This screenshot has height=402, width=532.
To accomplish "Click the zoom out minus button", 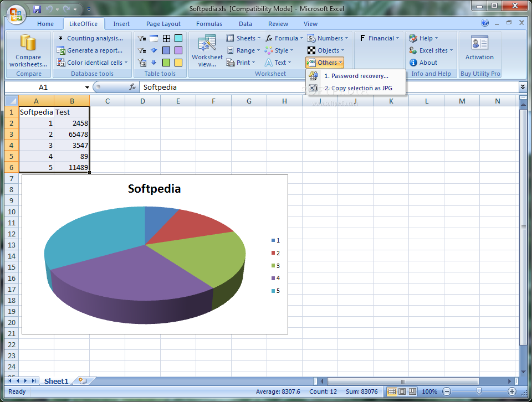I will 447,391.
